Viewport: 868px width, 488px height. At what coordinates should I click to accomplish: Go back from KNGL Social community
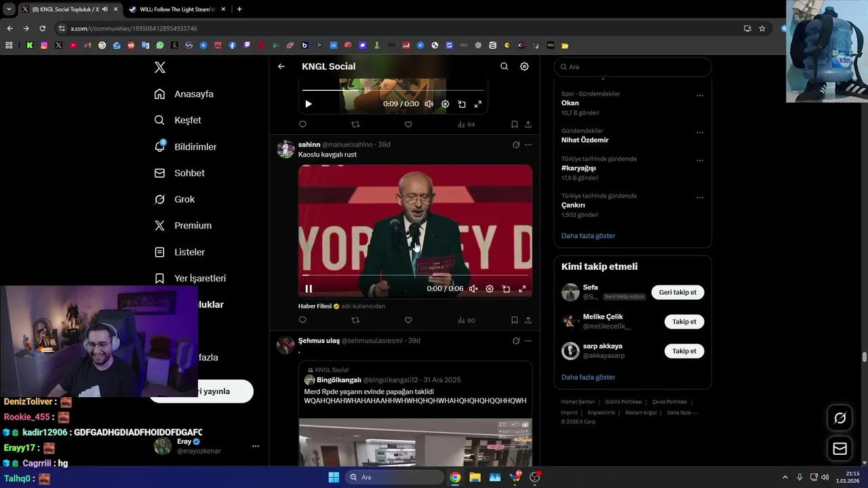pos(281,66)
